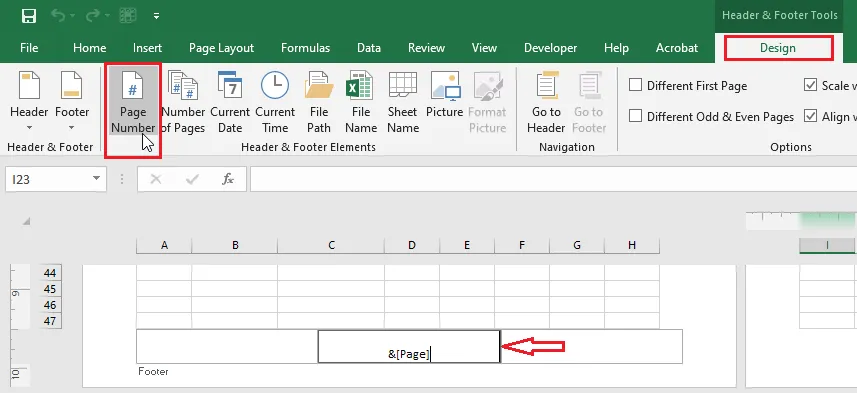Image resolution: width=857 pixels, height=393 pixels.
Task: Open the Footer dropdown button
Action: (x=72, y=102)
